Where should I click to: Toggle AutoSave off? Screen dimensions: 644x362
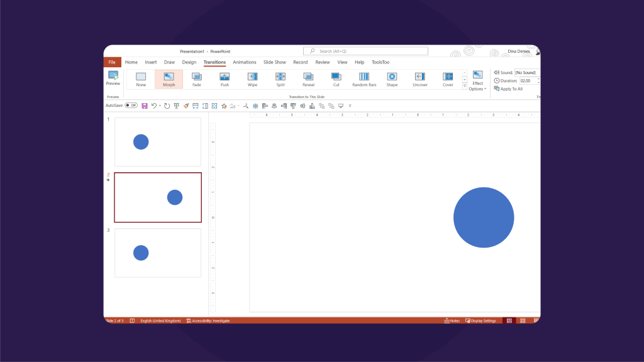click(x=130, y=105)
